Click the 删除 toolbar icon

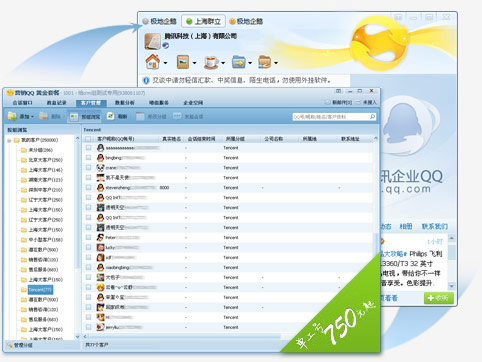[44, 116]
